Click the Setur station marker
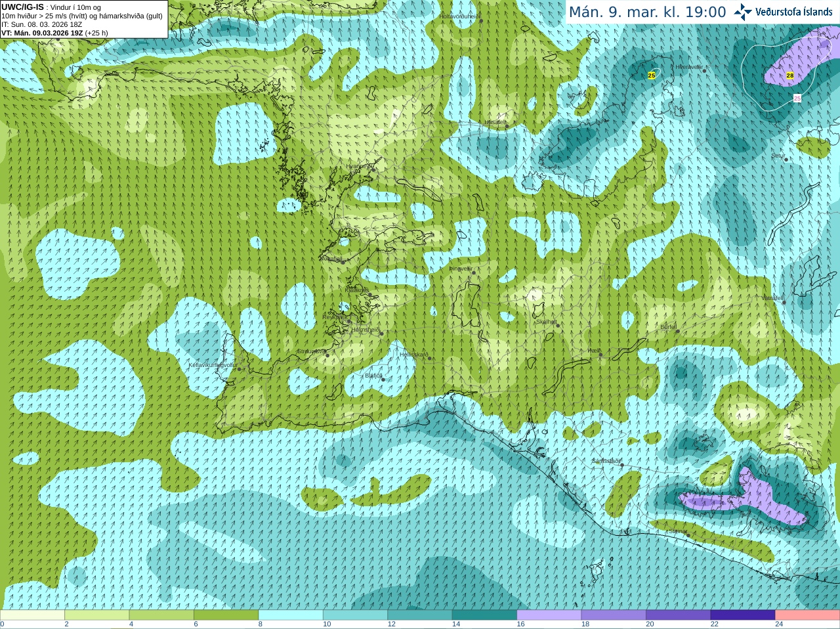The image size is (840, 629). (786, 160)
